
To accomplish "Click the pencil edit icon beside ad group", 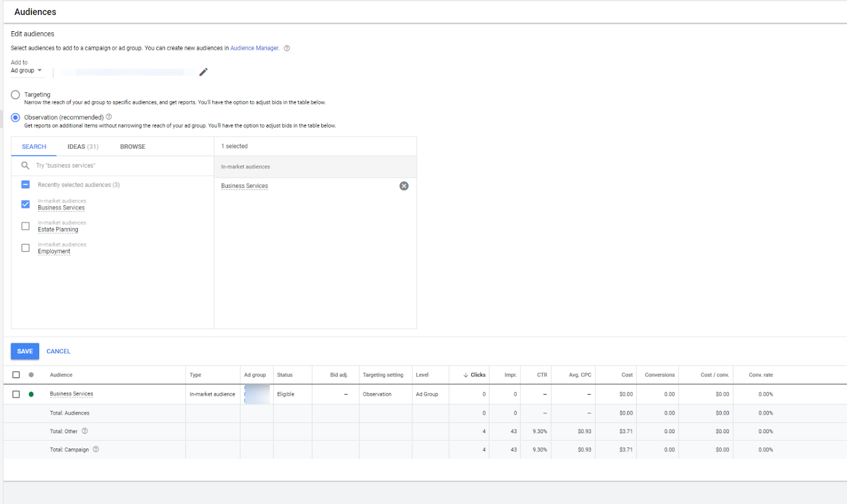I will pyautogui.click(x=203, y=72).
